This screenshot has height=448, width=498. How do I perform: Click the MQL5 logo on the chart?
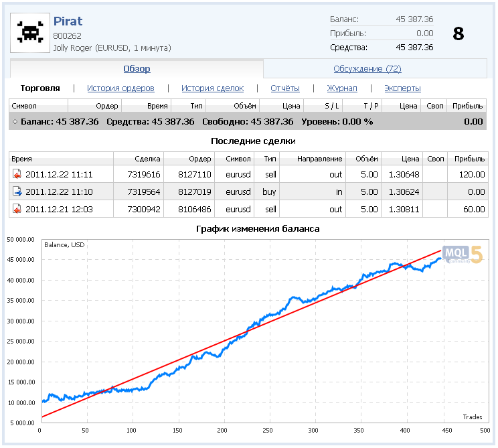[x=462, y=254]
